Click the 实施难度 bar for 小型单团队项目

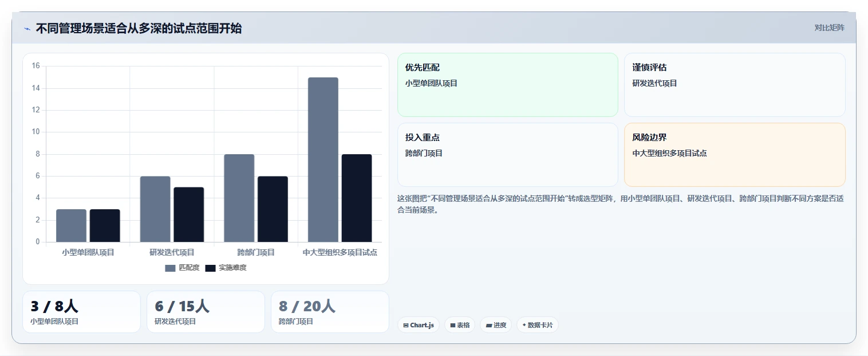tap(105, 226)
